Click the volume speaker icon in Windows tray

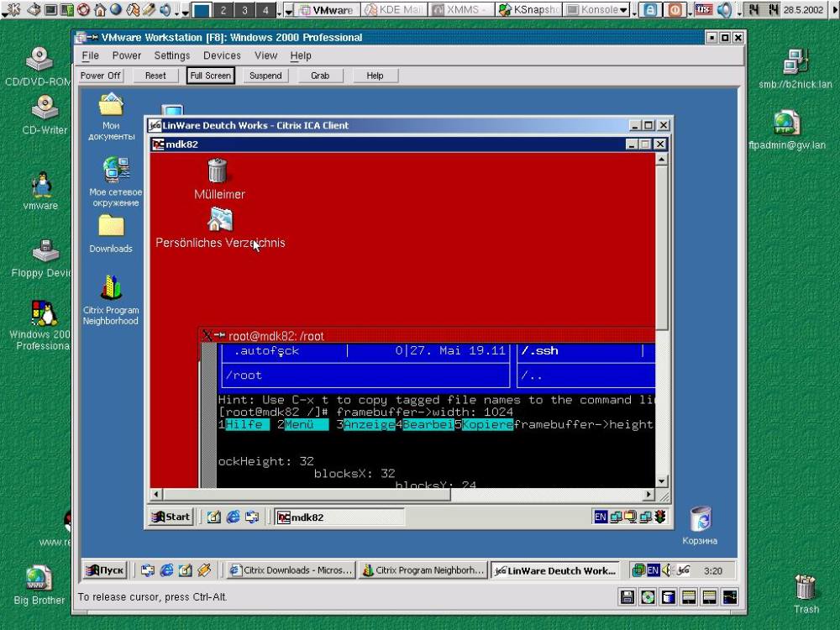[666, 570]
